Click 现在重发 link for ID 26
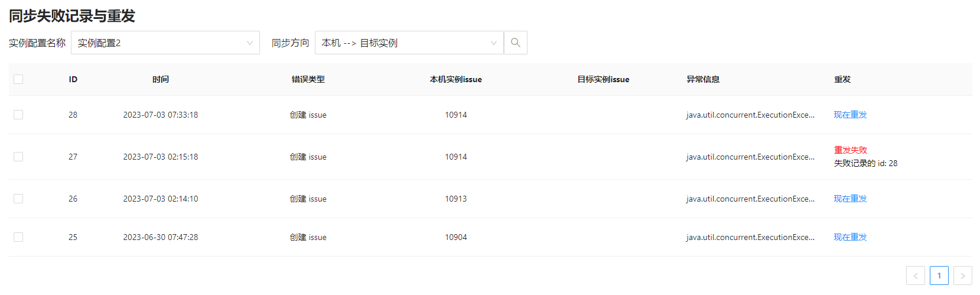Viewport: 980px width, 295px height. (850, 199)
